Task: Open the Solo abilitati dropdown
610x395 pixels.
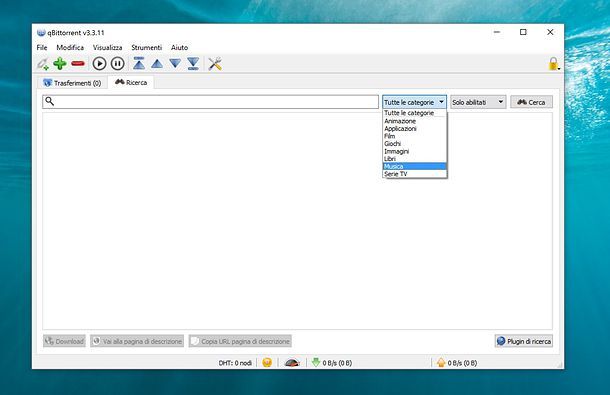Action: coord(478,102)
